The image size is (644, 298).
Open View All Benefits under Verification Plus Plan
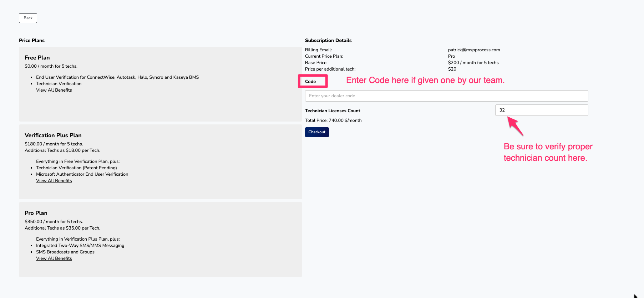click(54, 181)
